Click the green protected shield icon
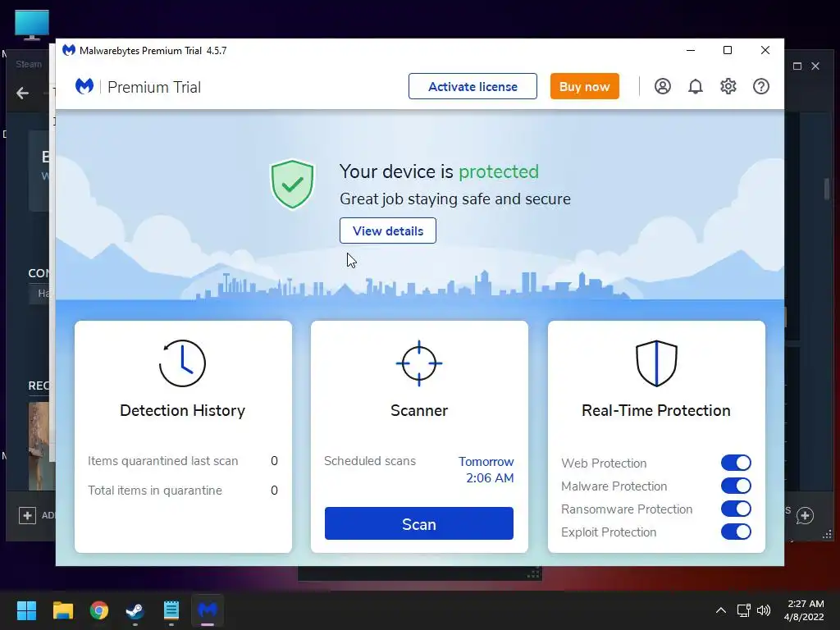 [292, 185]
